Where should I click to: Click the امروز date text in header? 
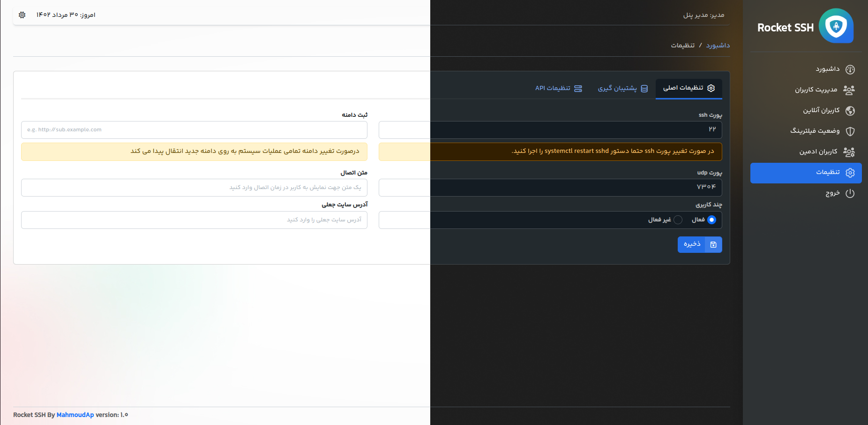(66, 15)
